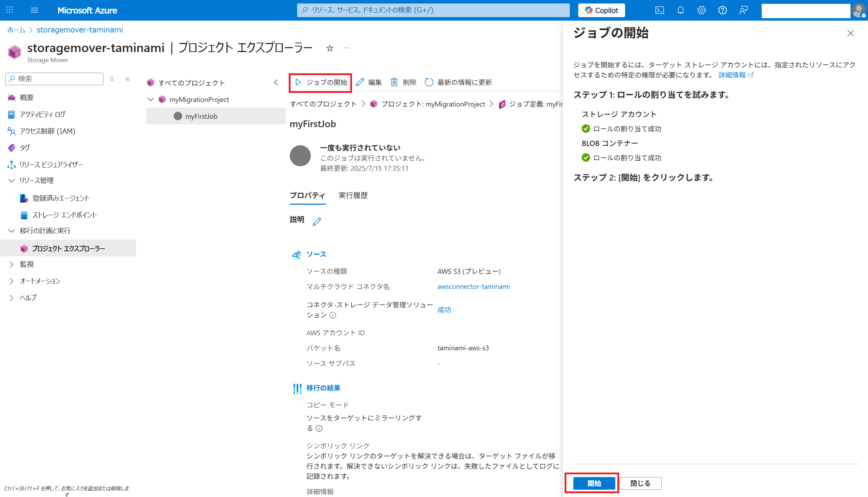Open the help question mark menu
The image size is (868, 497).
[x=723, y=10]
